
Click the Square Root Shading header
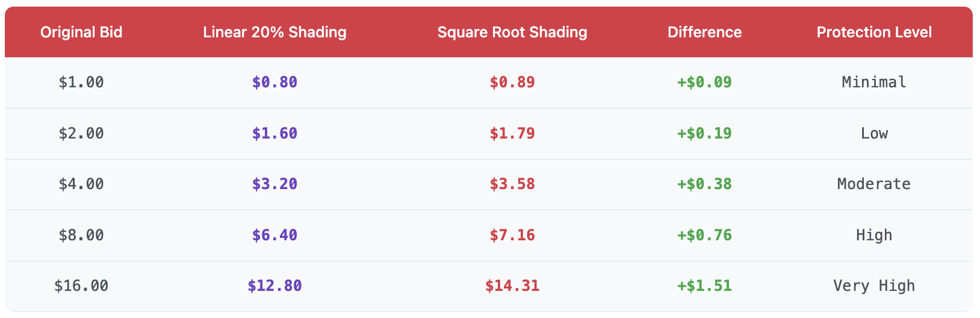512,32
